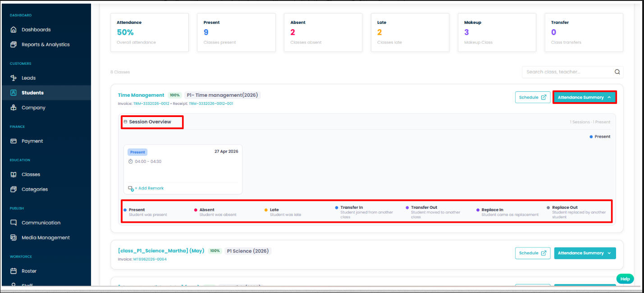Focus the Search class, teacher field

click(x=572, y=72)
